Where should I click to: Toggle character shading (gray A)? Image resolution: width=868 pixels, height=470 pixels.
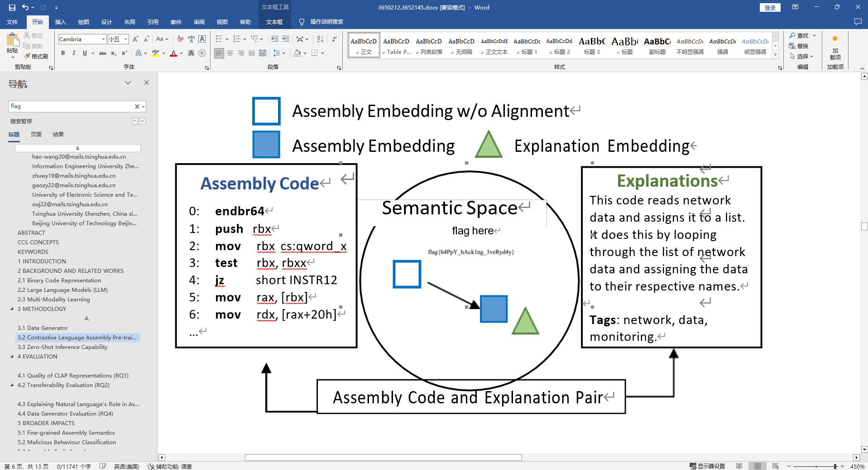[191, 53]
